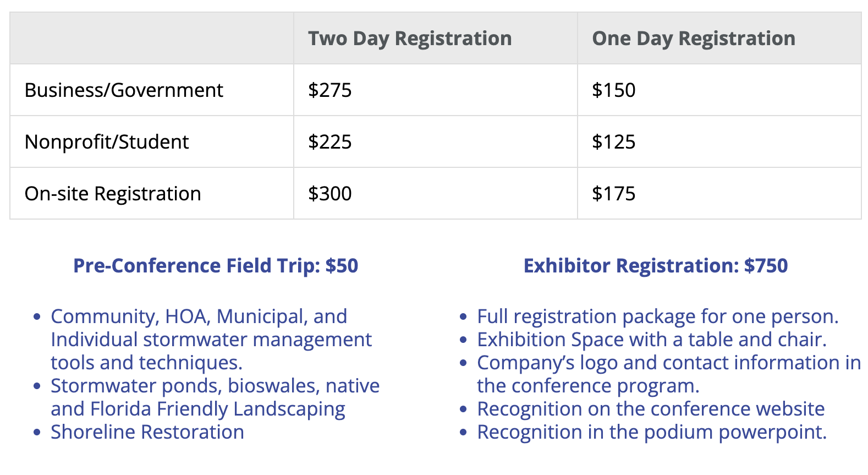Click the $225 nonprofit two-day price

coord(330,141)
